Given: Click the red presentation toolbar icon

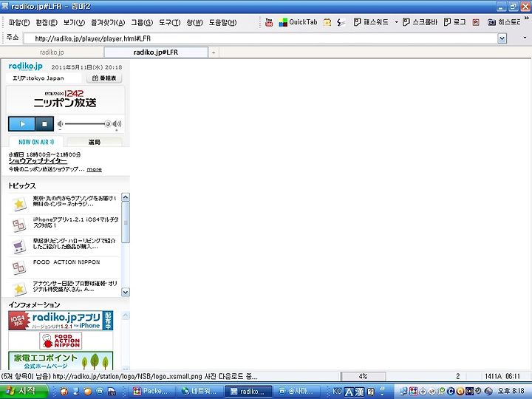Looking at the screenshot, I should coord(476,22).
